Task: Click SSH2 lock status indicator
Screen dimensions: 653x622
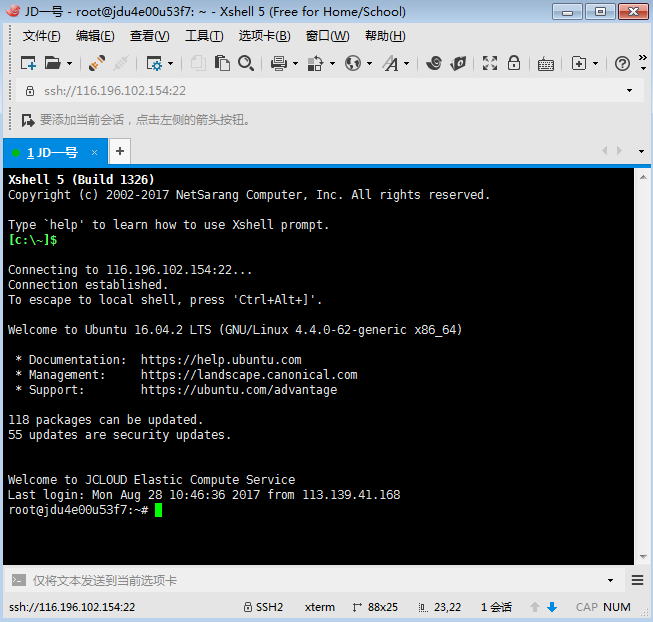Action: (263, 607)
